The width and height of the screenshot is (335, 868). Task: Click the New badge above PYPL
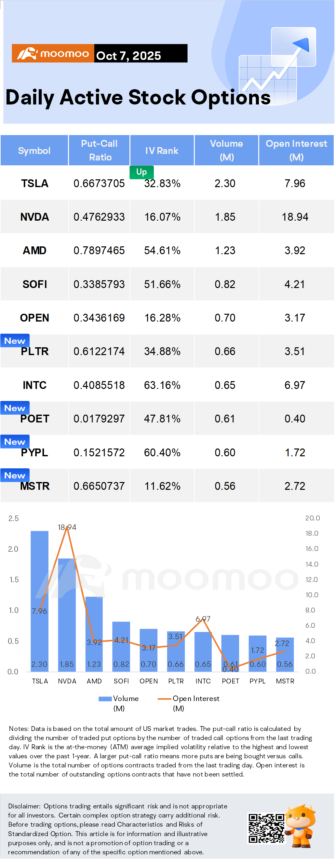pos(15,442)
